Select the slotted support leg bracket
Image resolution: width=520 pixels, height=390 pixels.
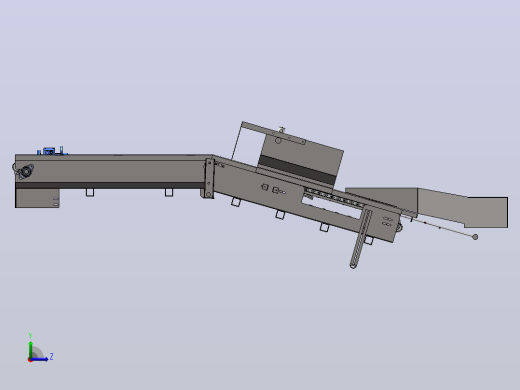(x=361, y=239)
